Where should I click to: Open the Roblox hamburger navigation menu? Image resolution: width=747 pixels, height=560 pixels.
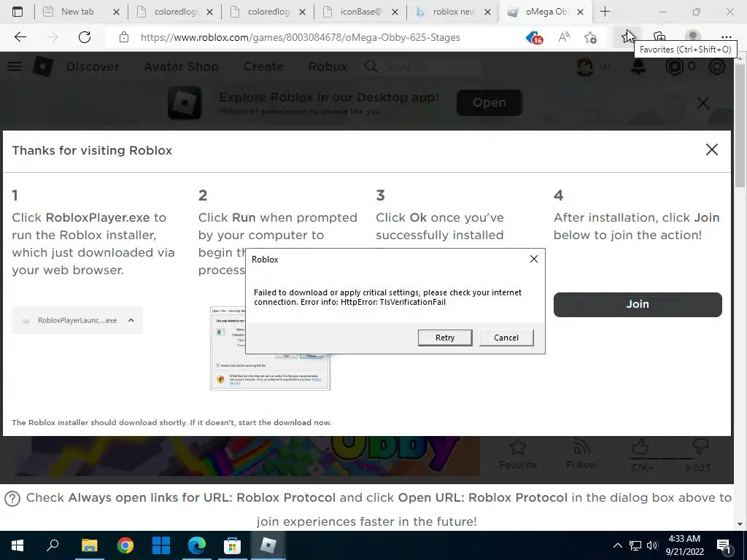pos(15,66)
